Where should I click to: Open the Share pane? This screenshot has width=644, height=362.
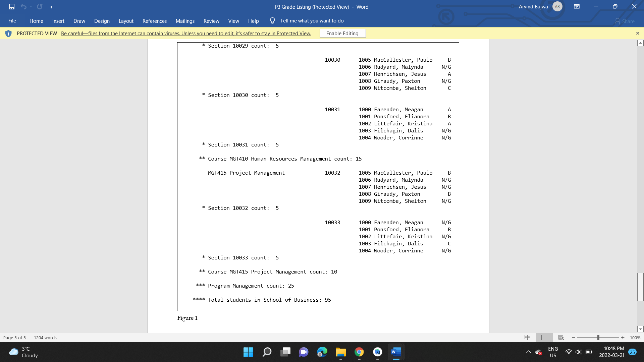(625, 21)
